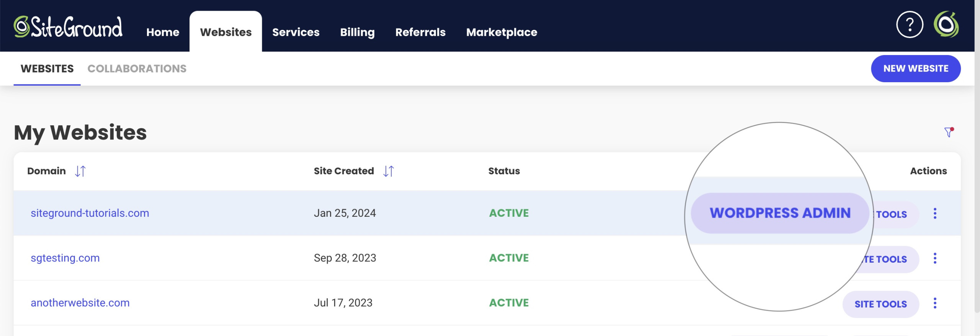Viewport: 980px width, 336px height.
Task: Switch to the WEBSITES sub-tab
Action: [x=47, y=69]
